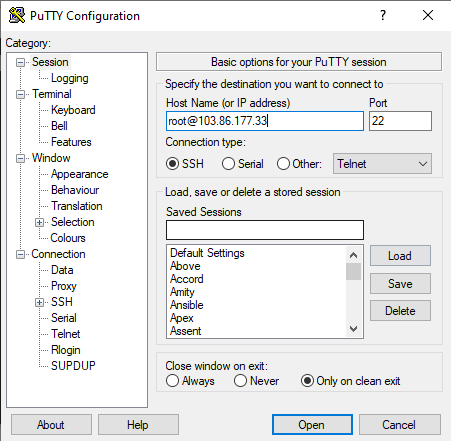Open the Bell settings category
Screen dimensions: 451x441
[59, 126]
